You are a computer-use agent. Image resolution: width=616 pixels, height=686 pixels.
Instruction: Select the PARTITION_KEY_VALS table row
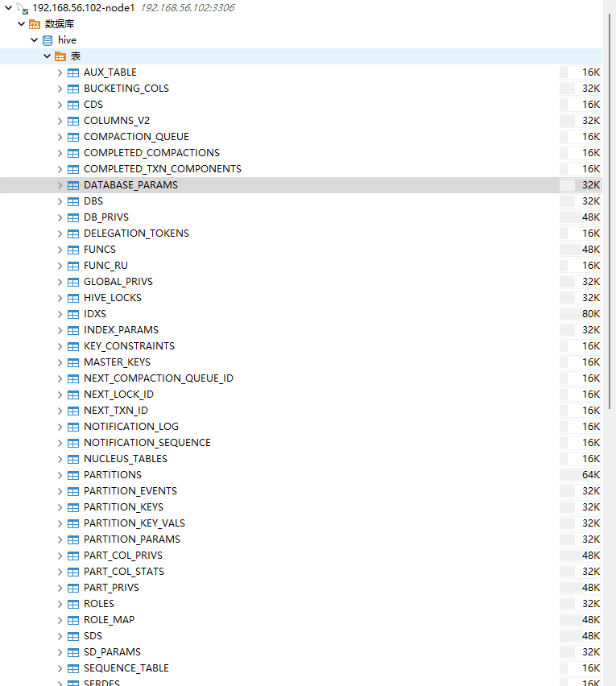point(301,523)
